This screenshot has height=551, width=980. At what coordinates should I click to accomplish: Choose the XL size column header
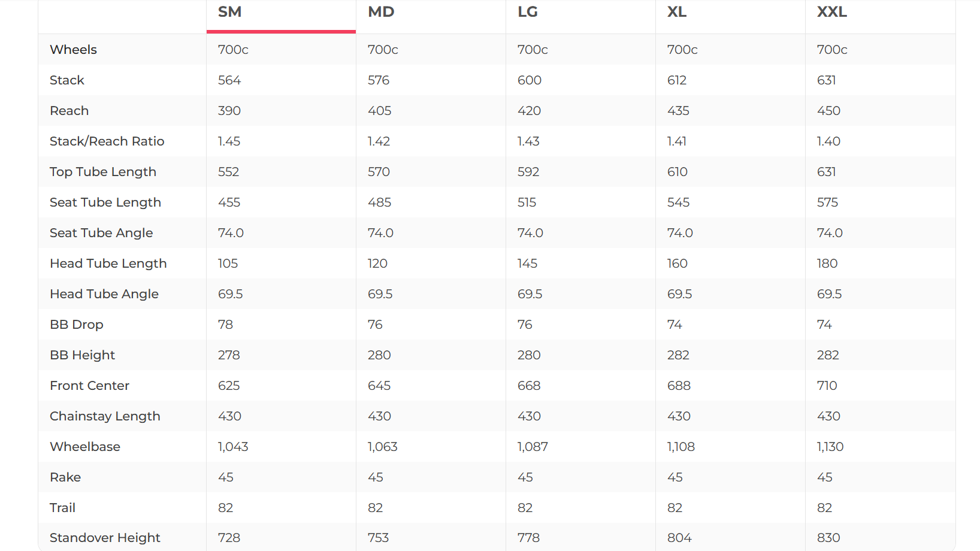pyautogui.click(x=677, y=12)
